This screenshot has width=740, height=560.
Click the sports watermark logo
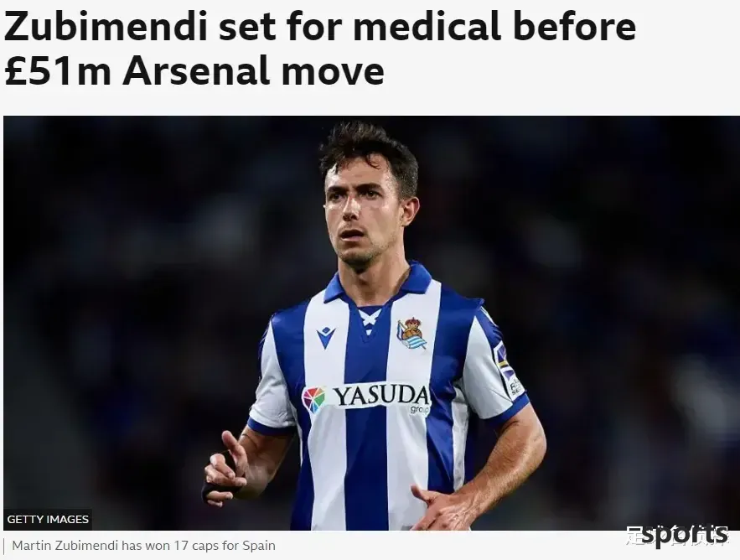pyautogui.click(x=684, y=536)
